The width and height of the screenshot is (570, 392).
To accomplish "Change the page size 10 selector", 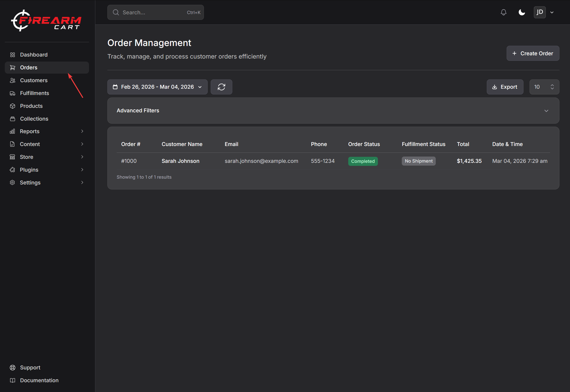I will pos(544,87).
